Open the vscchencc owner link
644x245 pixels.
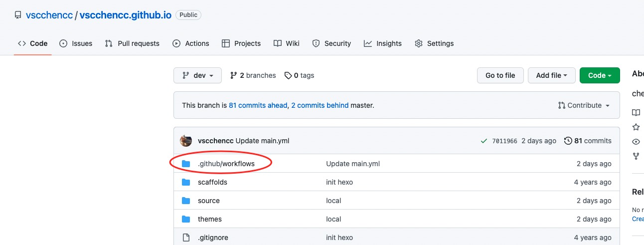[x=49, y=15]
